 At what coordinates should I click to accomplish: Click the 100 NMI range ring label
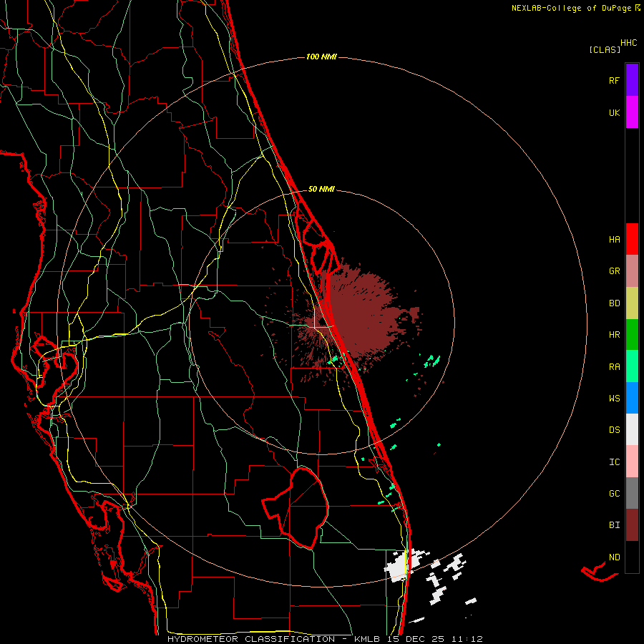(x=321, y=57)
